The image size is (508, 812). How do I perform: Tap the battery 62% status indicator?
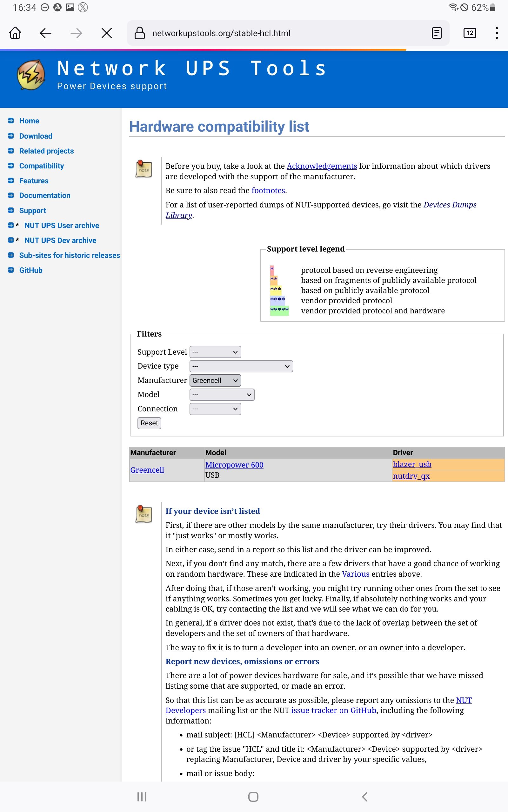[483, 7]
